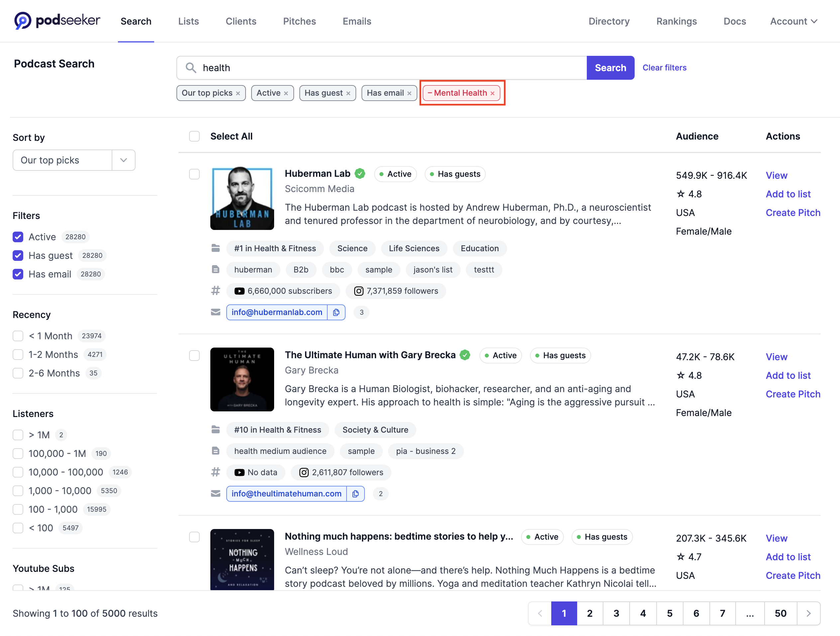
Task: Open Huberman Lab cover thumbnail
Action: [242, 198]
